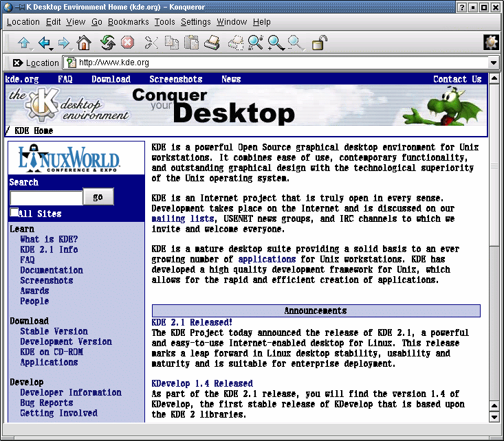Viewport: 504px width, 441px height.
Task: Open the KDevelop 1.4 Released announcement
Action: point(202,383)
